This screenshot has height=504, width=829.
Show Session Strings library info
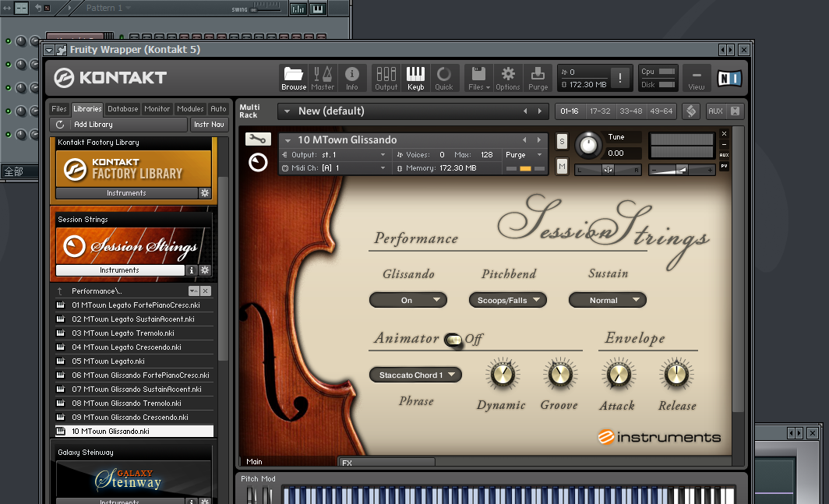tap(192, 270)
